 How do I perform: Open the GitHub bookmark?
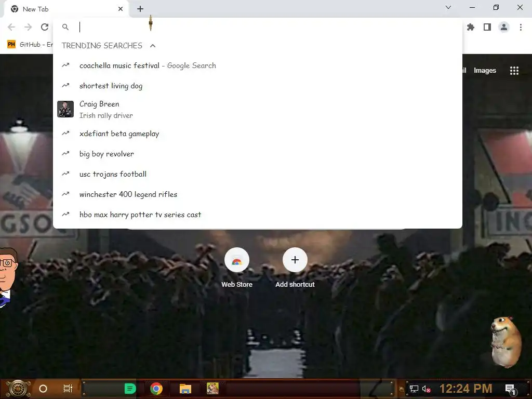point(30,45)
